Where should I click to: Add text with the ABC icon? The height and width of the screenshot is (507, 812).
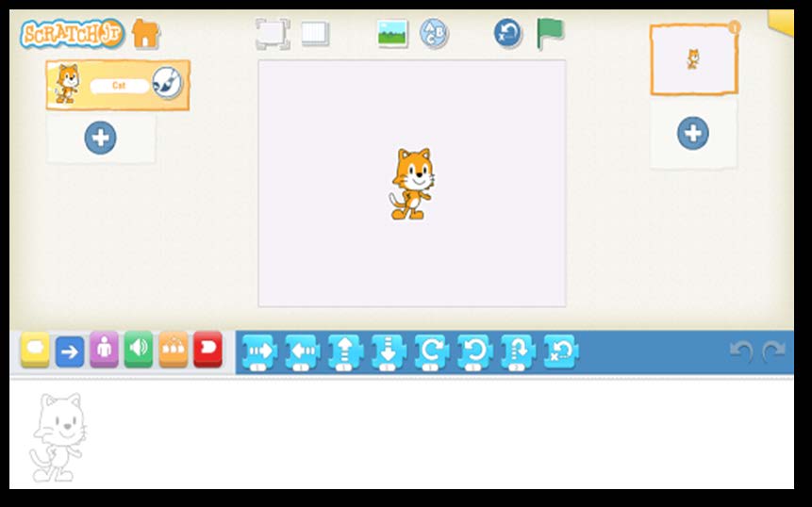click(x=434, y=34)
